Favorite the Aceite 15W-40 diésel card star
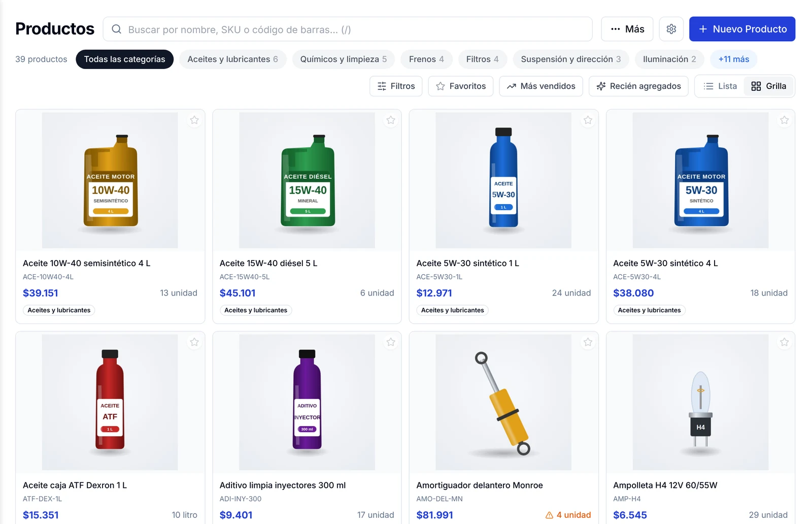The width and height of the screenshot is (812, 524). click(391, 120)
